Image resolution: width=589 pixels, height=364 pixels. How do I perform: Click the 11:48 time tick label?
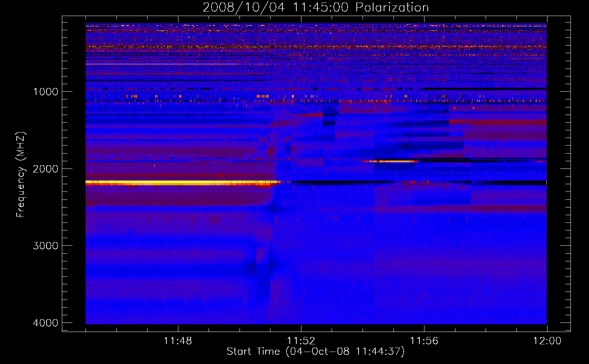pyautogui.click(x=178, y=341)
